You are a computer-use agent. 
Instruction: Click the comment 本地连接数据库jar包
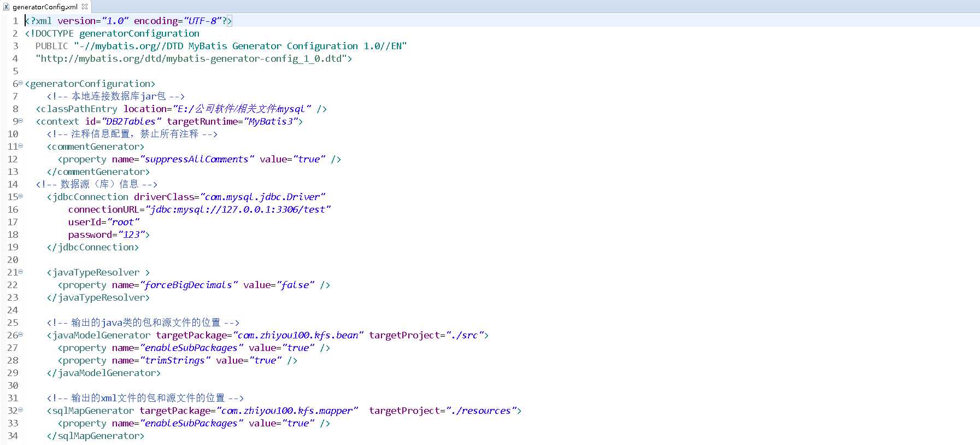coord(116,96)
